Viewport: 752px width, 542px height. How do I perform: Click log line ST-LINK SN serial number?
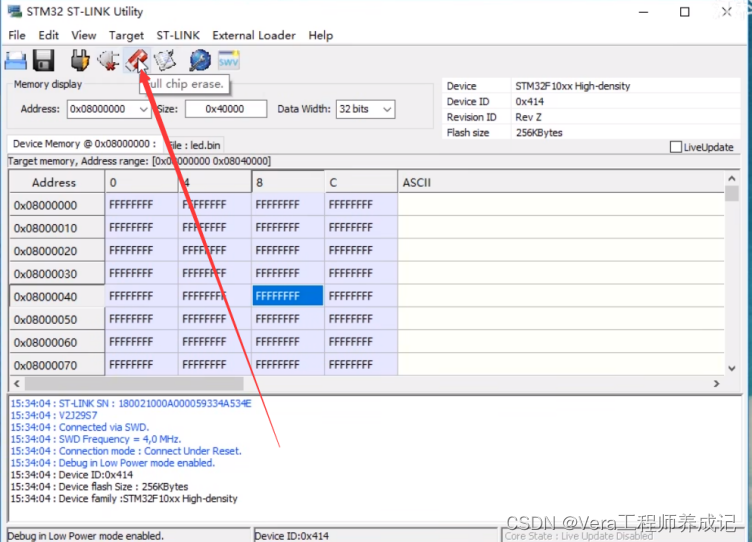[x=131, y=403]
